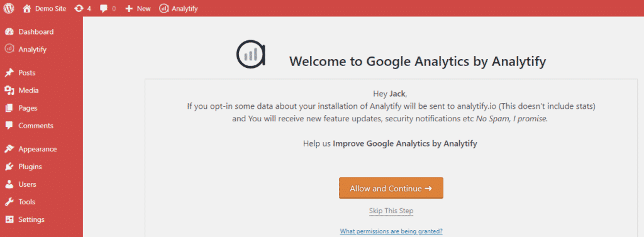Open Demo Site home icon
The height and width of the screenshot is (237, 644).
click(x=26, y=8)
